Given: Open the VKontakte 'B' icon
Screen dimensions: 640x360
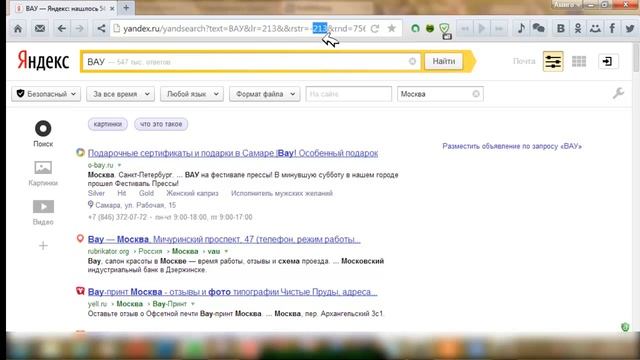Looking at the screenshot, I should point(561,28).
